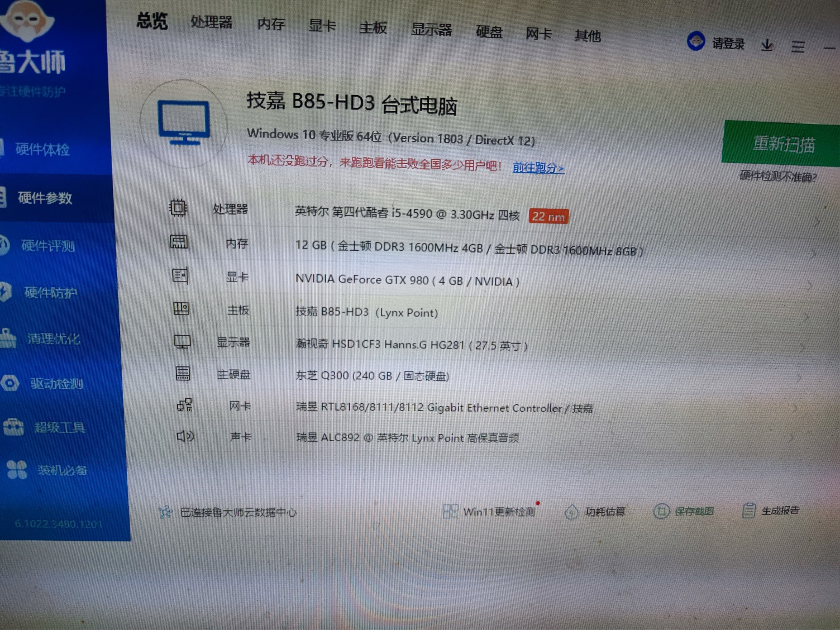Select 硬件参数 in the sidebar
Screen dimensions: 840x630
point(45,198)
